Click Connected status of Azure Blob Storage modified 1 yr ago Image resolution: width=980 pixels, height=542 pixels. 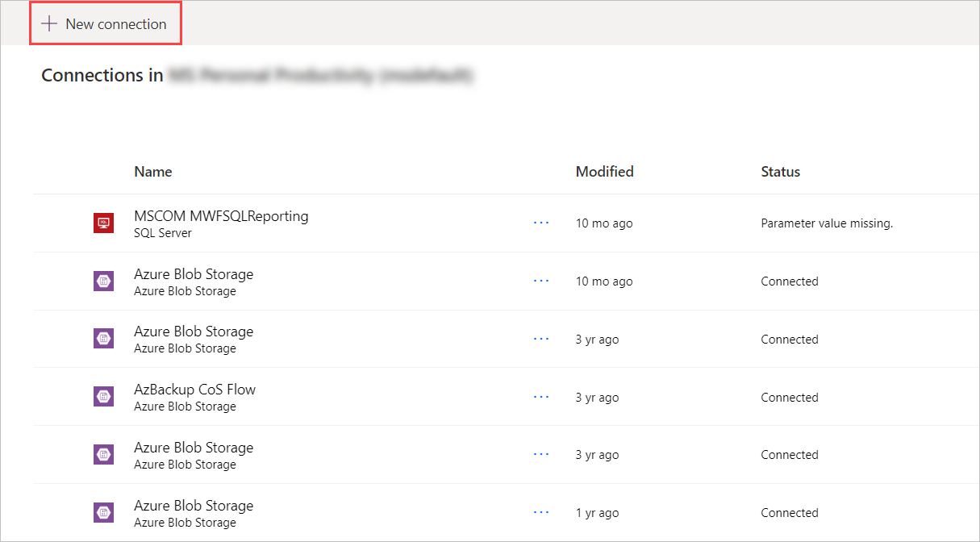tap(790, 513)
